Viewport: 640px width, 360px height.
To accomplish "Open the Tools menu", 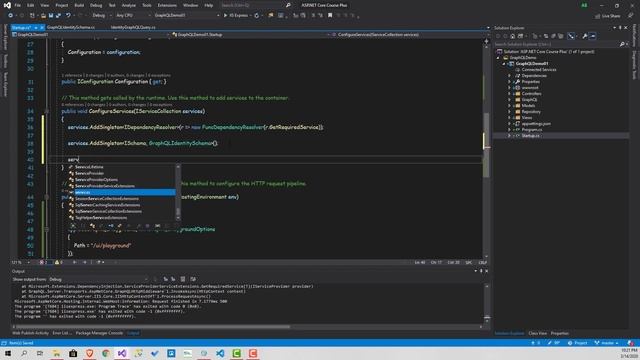I will pos(147,5).
